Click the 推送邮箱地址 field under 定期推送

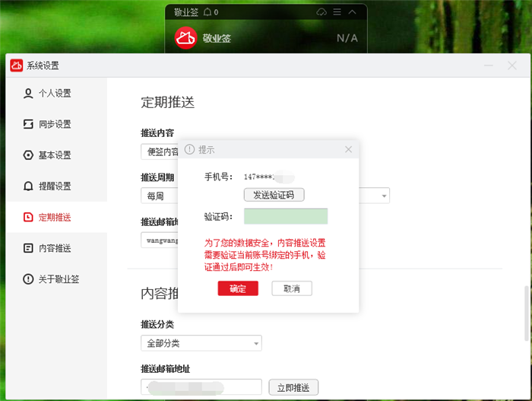coord(160,240)
